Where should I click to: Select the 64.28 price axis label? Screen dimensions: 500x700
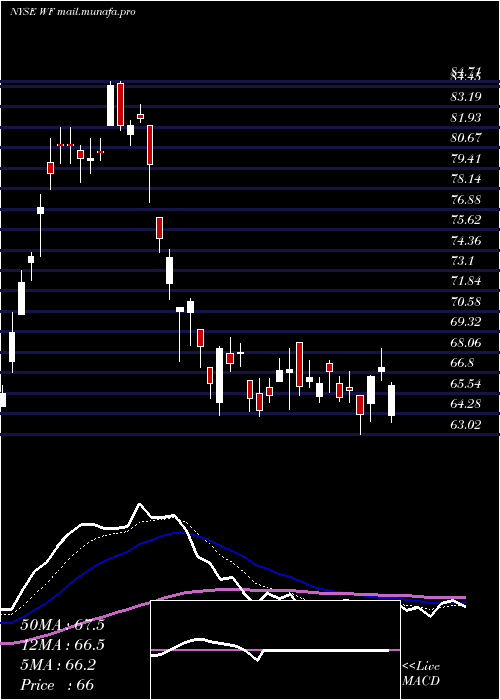[466, 404]
